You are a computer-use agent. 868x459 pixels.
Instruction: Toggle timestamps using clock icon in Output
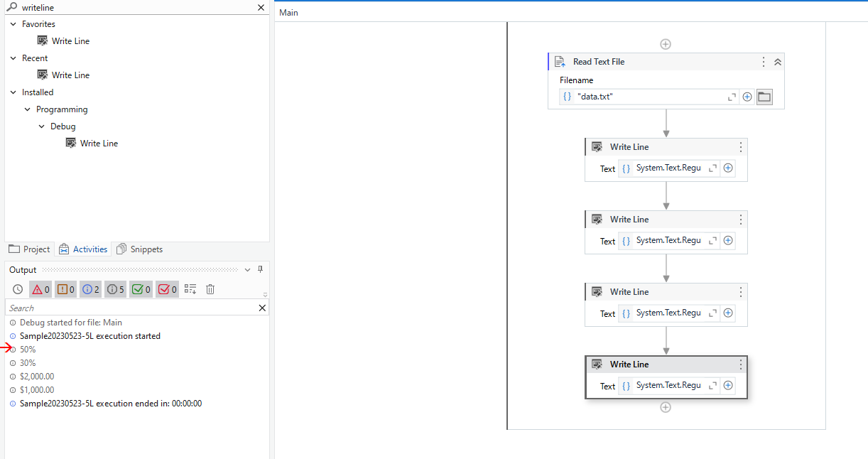(x=17, y=289)
